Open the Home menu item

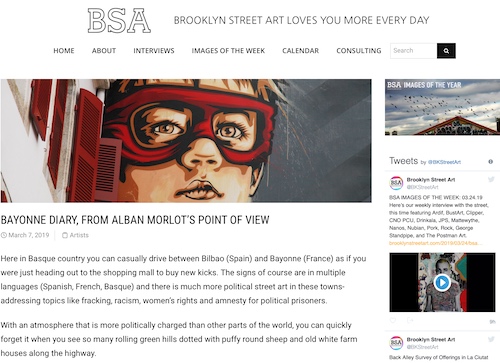click(x=64, y=51)
